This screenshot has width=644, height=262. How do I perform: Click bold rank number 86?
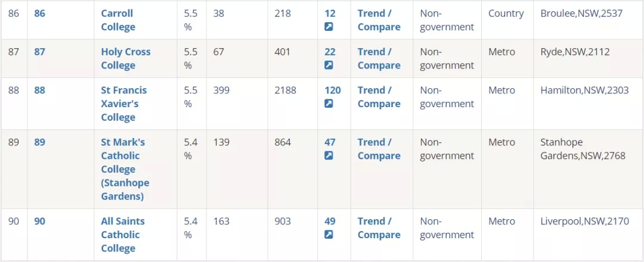39,14
